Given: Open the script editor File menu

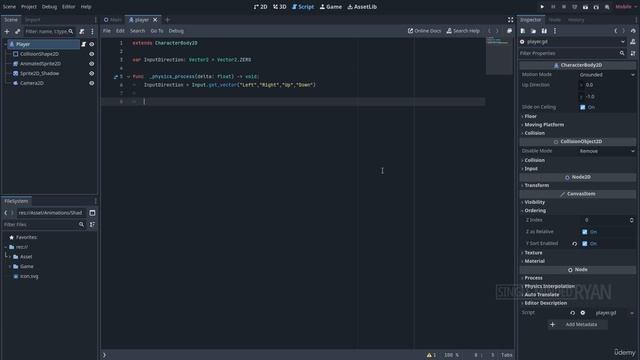Looking at the screenshot, I should [107, 31].
